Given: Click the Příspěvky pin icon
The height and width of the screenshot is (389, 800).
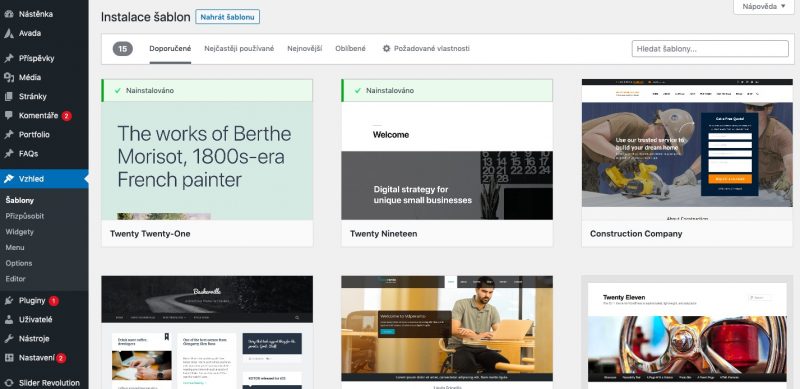Looking at the screenshot, I should tap(9, 58).
